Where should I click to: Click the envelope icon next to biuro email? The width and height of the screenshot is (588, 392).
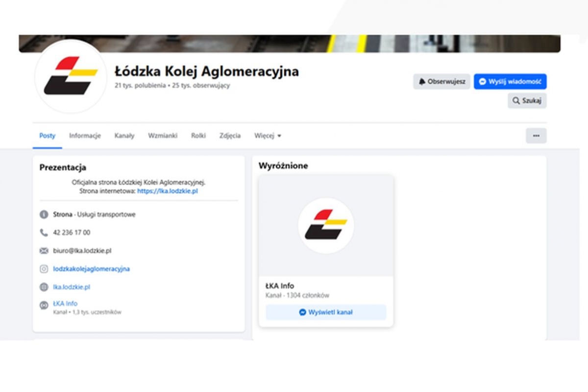tap(44, 251)
